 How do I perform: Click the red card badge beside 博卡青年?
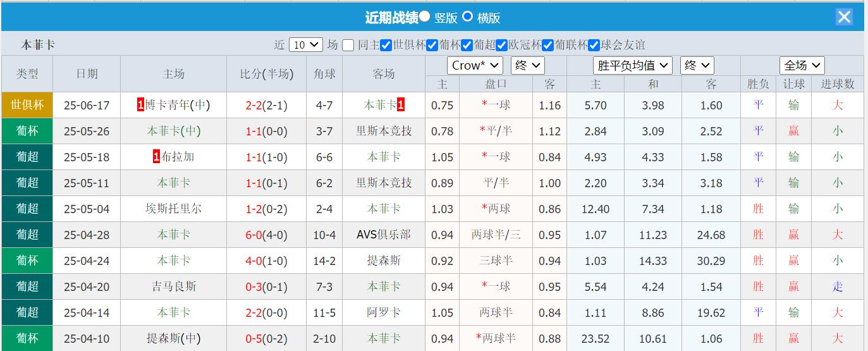click(x=140, y=105)
